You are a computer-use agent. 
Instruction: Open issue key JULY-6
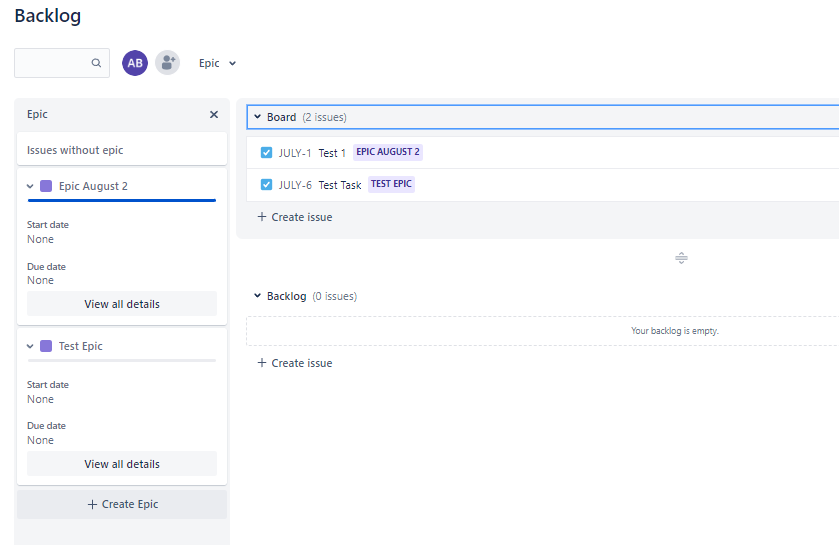[295, 185]
